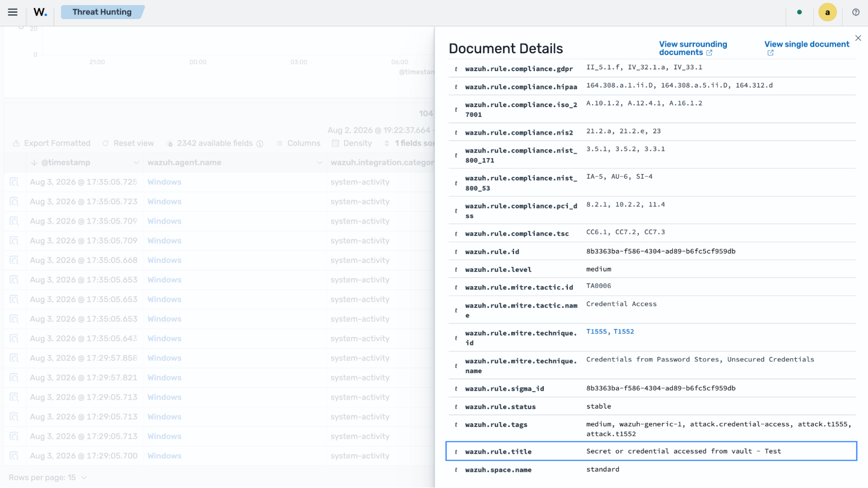The width and height of the screenshot is (868, 488).
Task: Inspect document for row 17:35:05.668
Action: point(14,260)
